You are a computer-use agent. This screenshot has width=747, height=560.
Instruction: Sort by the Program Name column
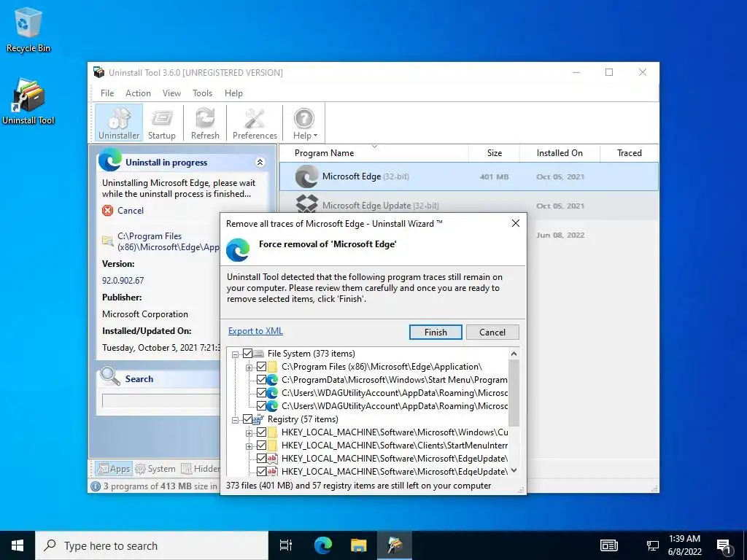(374, 153)
